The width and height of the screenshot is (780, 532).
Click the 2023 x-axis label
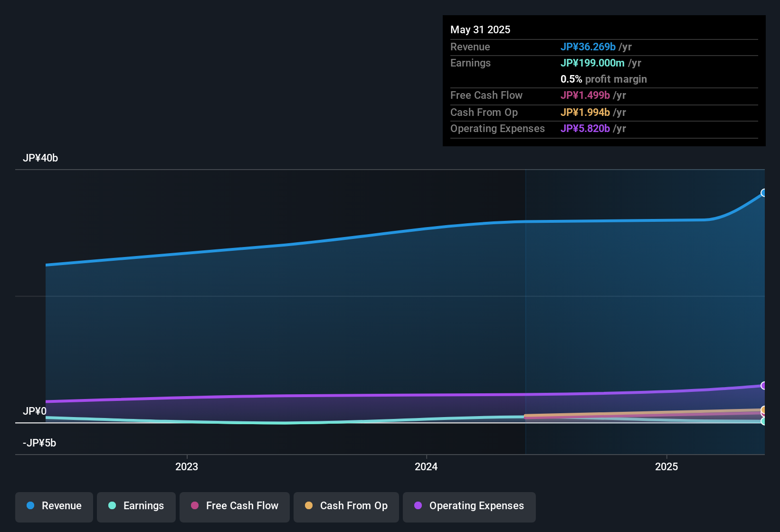pos(187,466)
